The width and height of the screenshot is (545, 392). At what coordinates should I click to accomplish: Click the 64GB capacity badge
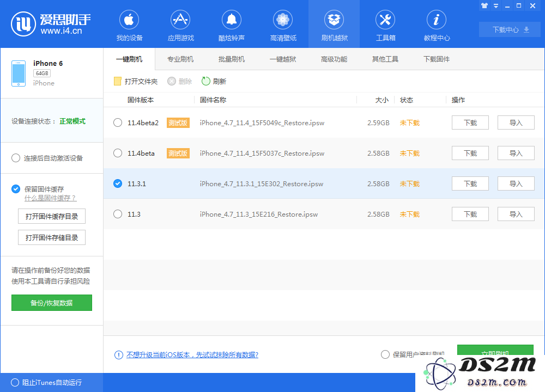[x=42, y=73]
